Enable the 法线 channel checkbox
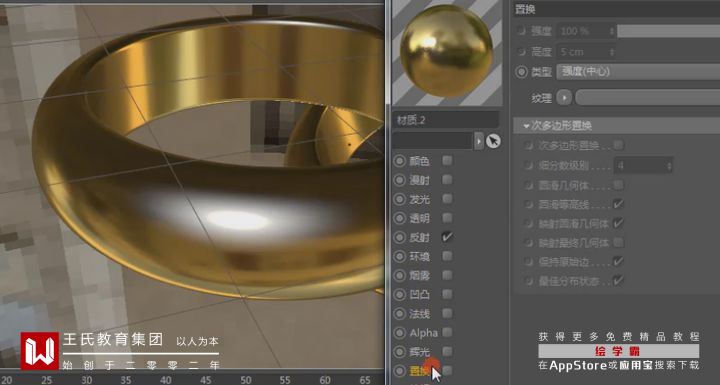This screenshot has width=720, height=385. pos(447,313)
